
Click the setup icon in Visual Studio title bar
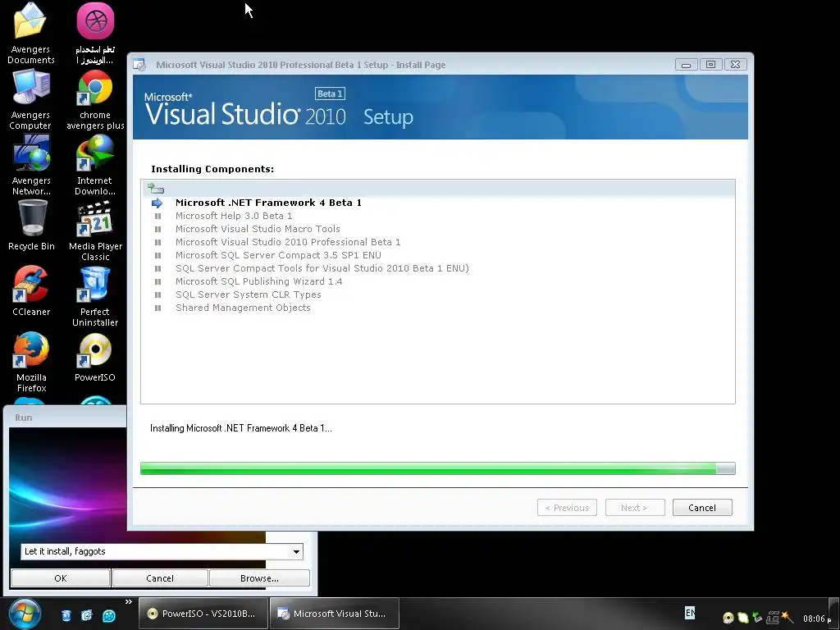click(139, 65)
